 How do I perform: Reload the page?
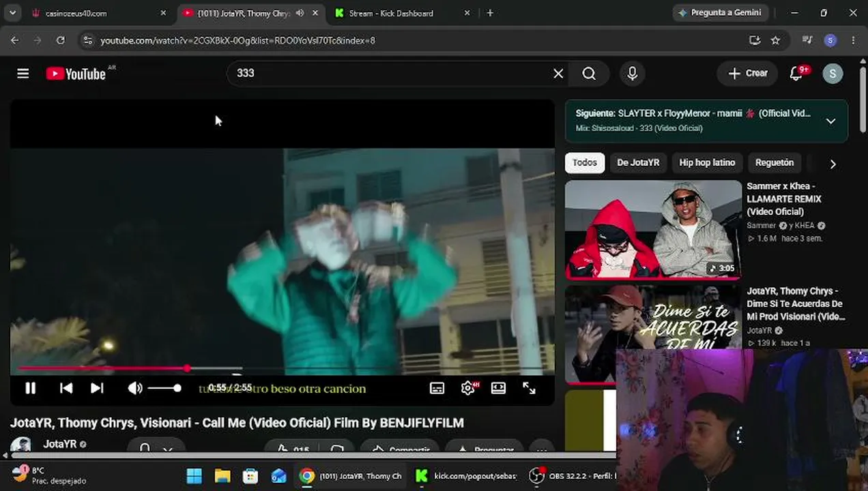tap(60, 40)
